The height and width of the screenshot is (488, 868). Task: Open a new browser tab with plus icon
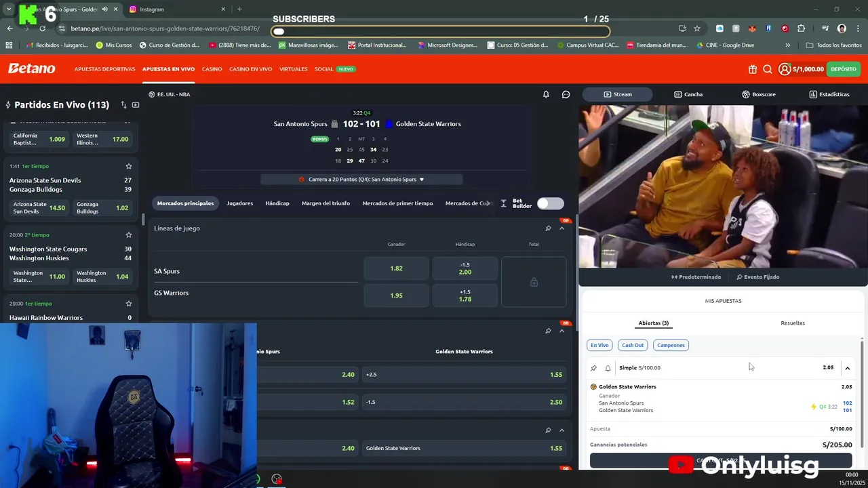click(x=239, y=9)
